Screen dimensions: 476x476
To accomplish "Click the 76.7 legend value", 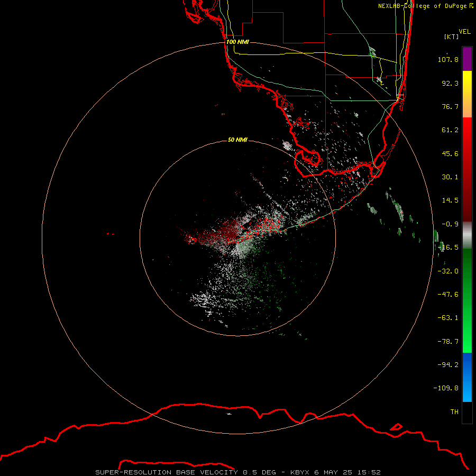I will coord(450,106).
